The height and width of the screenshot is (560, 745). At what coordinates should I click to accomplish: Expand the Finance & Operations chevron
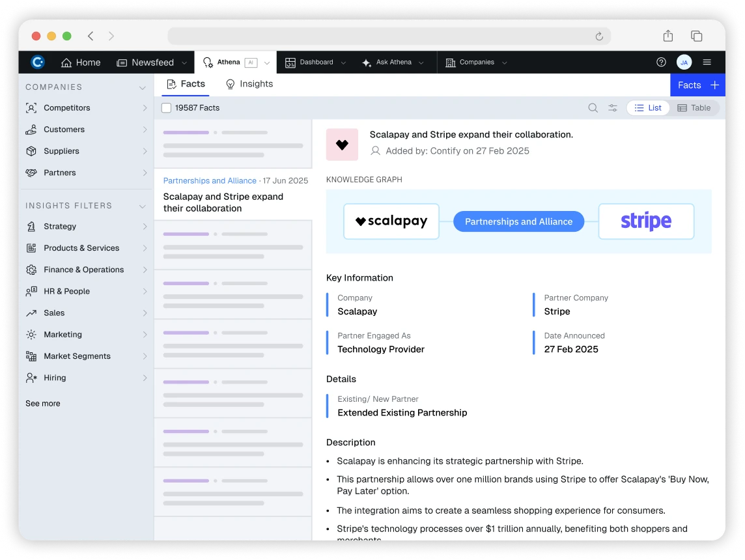pos(145,270)
